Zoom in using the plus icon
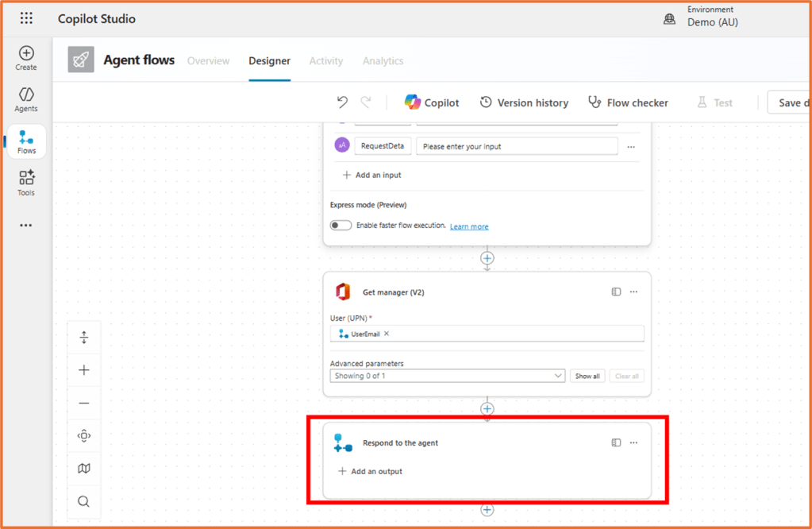This screenshot has width=812, height=529. tap(83, 369)
